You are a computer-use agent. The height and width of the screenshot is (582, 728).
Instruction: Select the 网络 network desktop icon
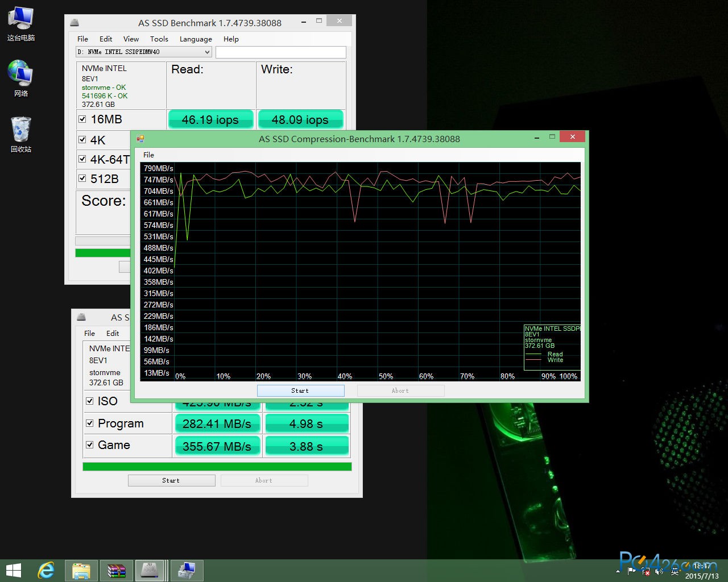pyautogui.click(x=21, y=78)
